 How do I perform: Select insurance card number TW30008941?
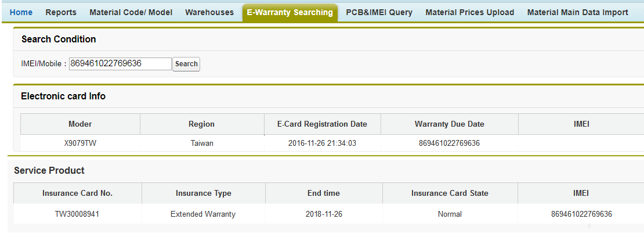[x=77, y=214]
